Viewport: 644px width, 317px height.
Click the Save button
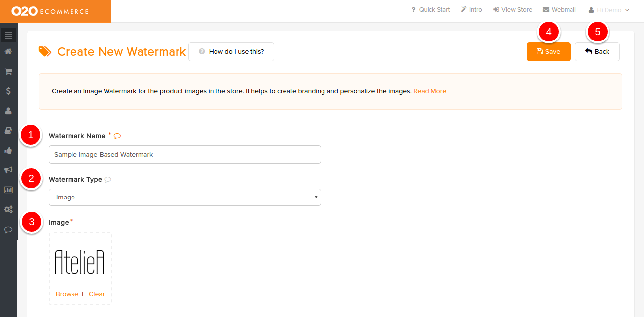[548, 52]
